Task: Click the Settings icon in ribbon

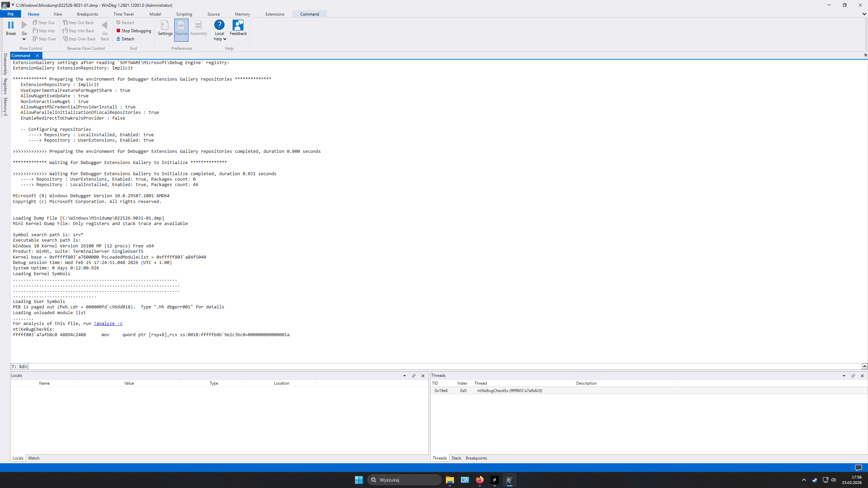Action: pyautogui.click(x=165, y=25)
